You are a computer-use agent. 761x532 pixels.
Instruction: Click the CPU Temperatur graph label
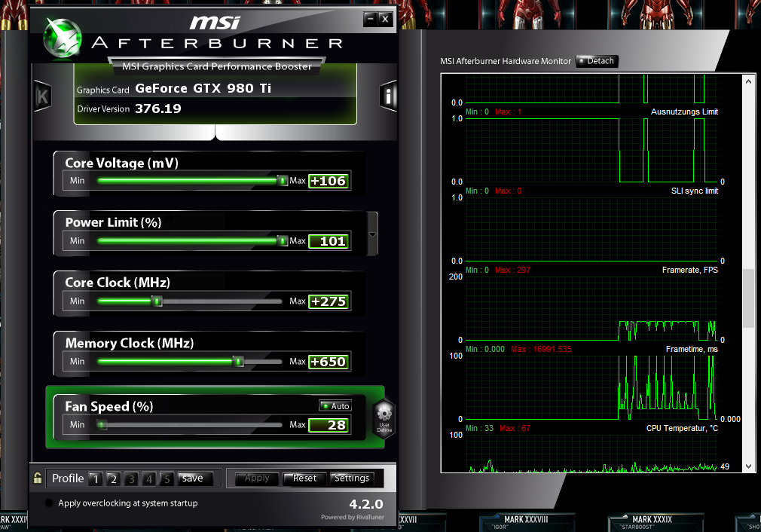[x=682, y=428]
